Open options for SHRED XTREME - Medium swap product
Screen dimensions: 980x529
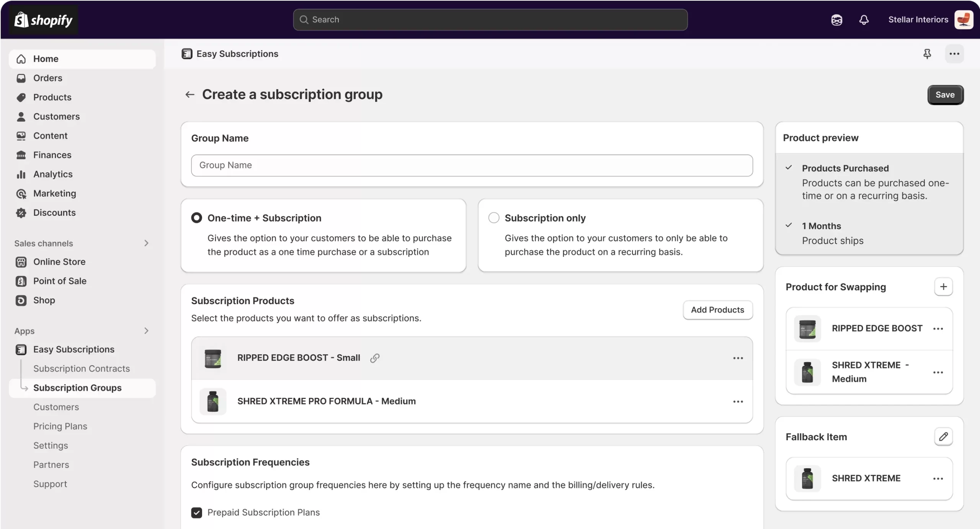click(x=938, y=372)
